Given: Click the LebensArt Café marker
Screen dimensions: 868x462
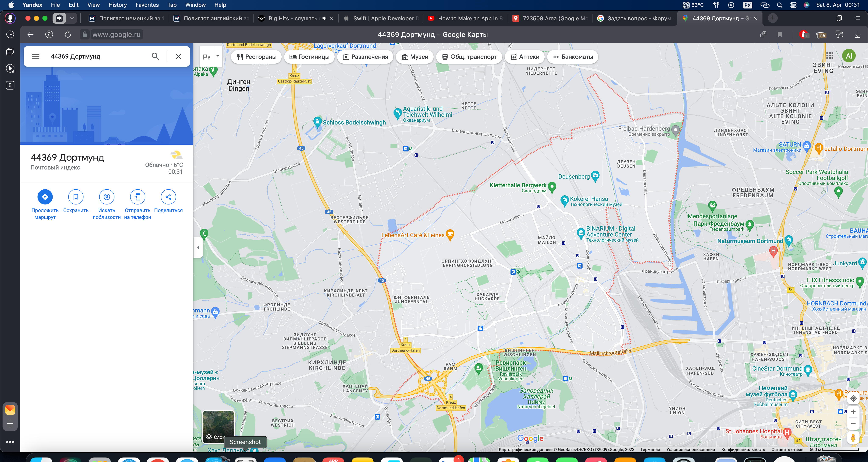Looking at the screenshot, I should pyautogui.click(x=450, y=235).
